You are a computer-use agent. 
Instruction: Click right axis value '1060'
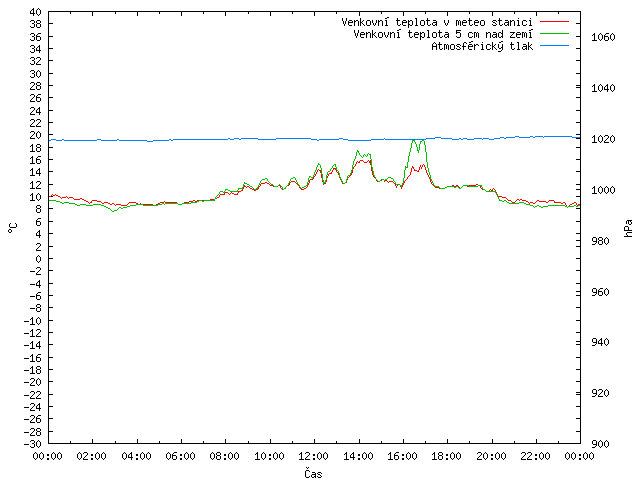(603, 38)
